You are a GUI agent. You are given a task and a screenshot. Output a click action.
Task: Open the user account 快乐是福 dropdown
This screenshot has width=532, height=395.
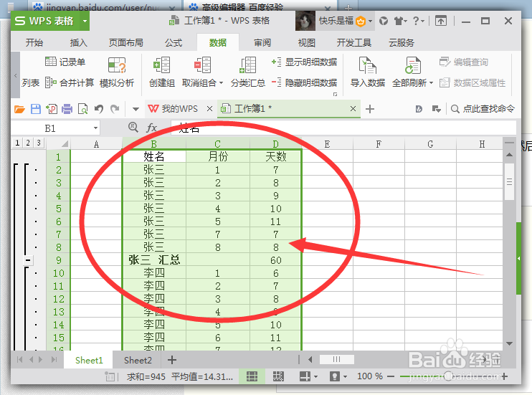click(x=371, y=21)
